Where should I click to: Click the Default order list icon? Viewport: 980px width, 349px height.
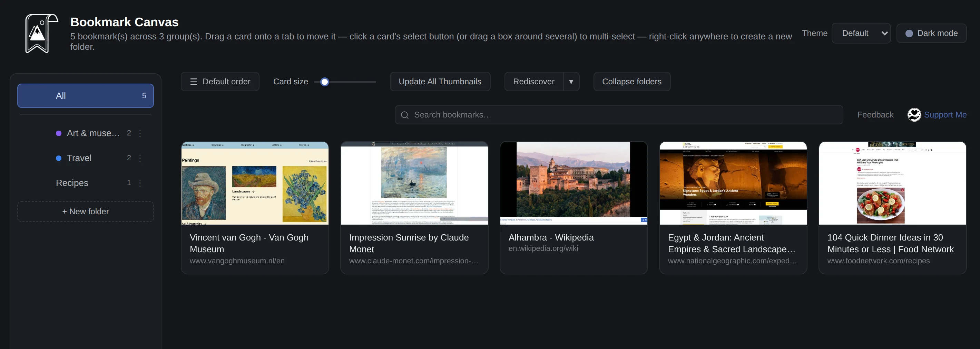(x=194, y=82)
